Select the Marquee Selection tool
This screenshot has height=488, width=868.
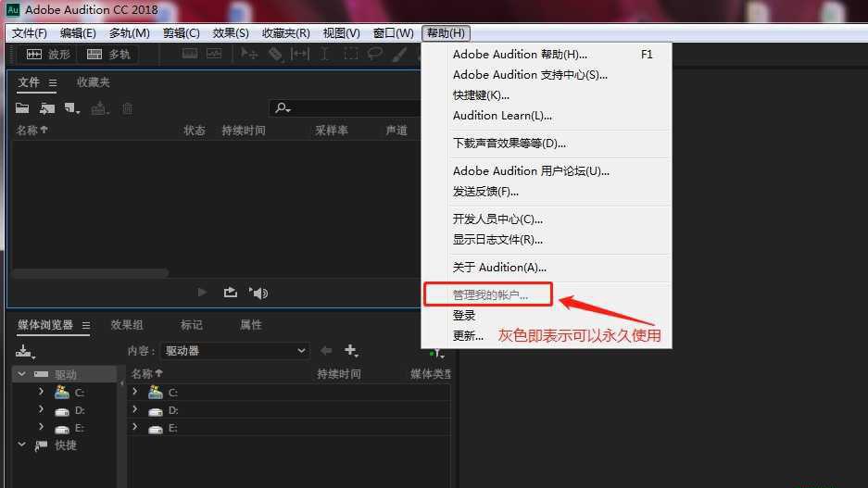[350, 54]
